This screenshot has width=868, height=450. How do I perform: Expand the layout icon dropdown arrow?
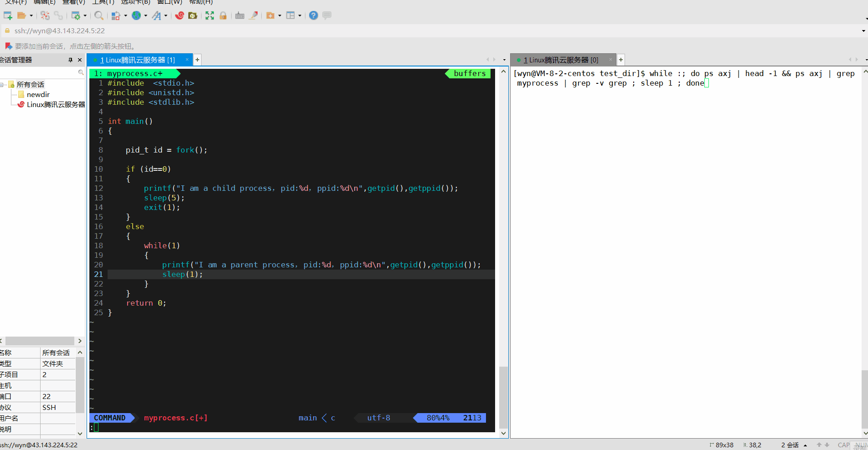point(300,15)
